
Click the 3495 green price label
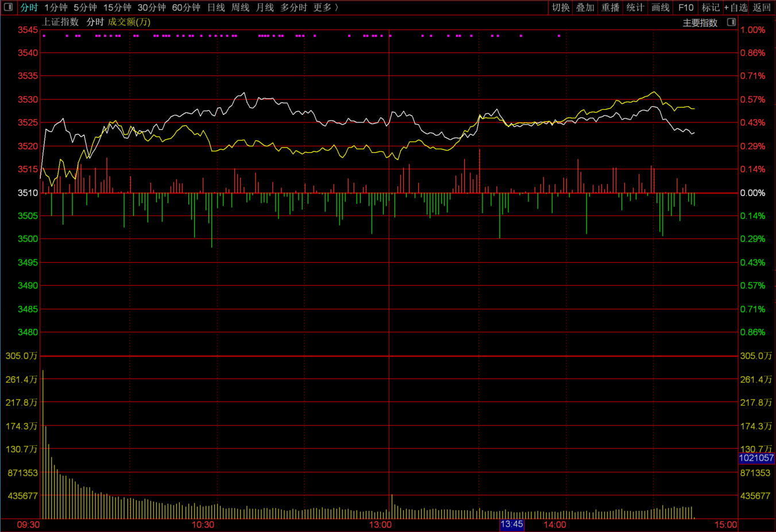[28, 263]
